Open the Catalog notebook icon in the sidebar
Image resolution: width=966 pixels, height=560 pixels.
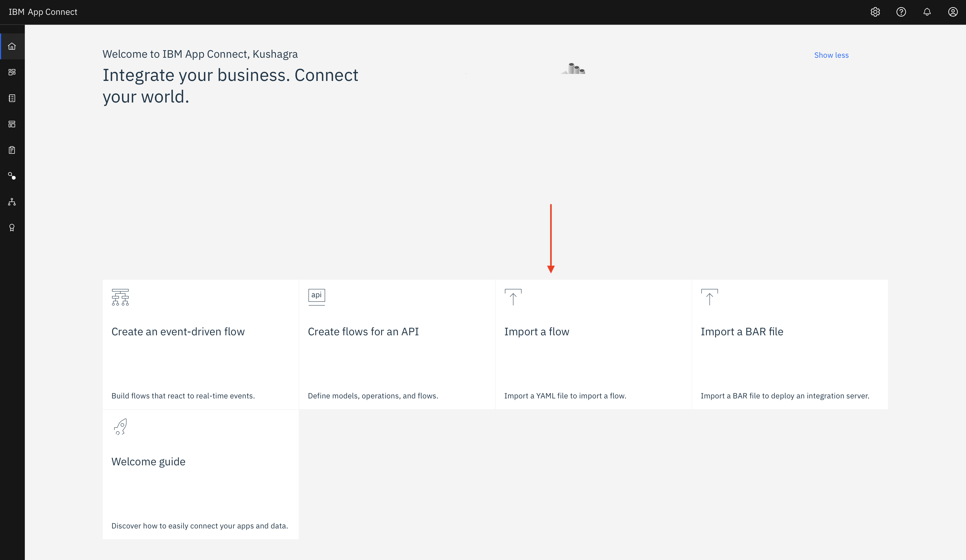12,98
